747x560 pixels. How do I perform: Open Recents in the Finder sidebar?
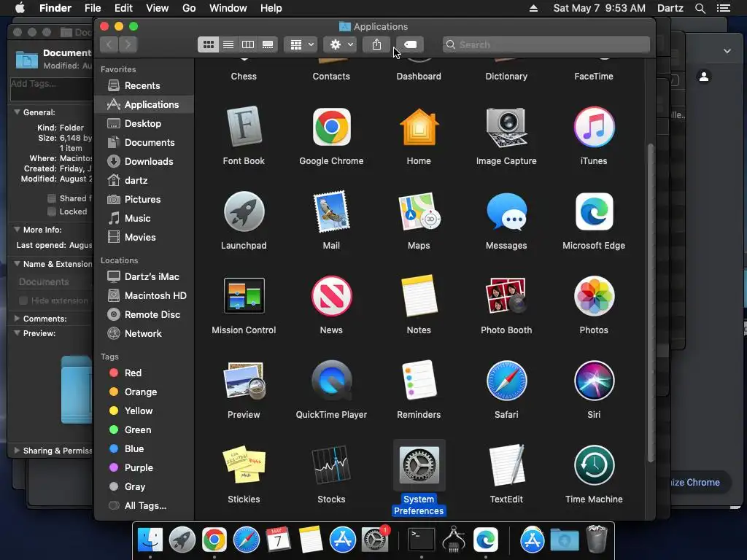[144, 86]
